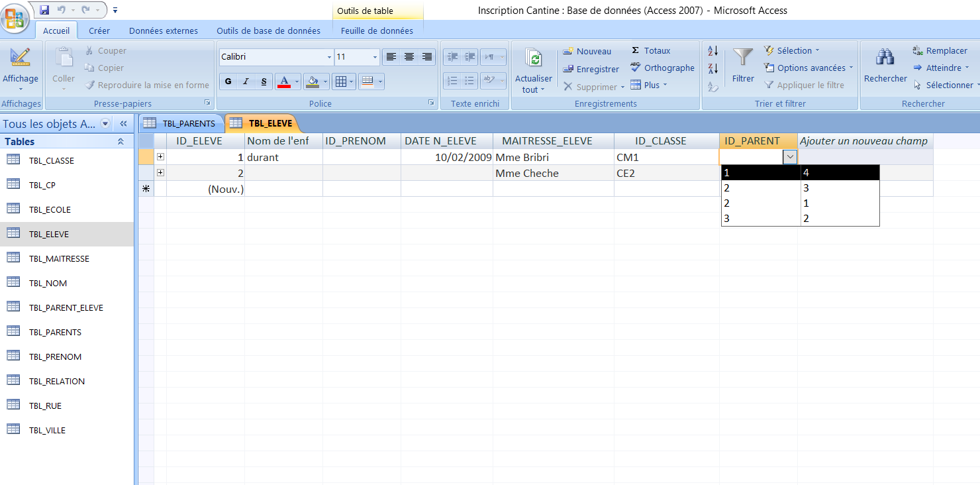The width and height of the screenshot is (980, 485).
Task: Click Ajouter un nouveau champ header
Action: pyautogui.click(x=865, y=141)
